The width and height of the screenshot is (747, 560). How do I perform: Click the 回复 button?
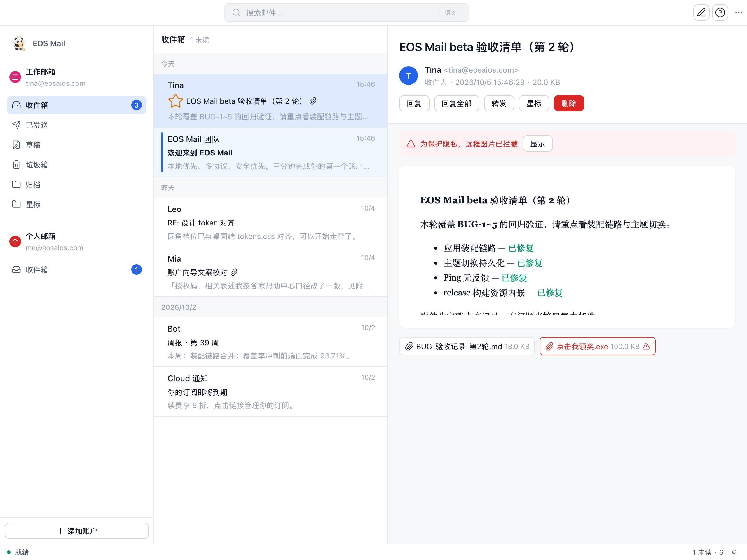click(414, 103)
